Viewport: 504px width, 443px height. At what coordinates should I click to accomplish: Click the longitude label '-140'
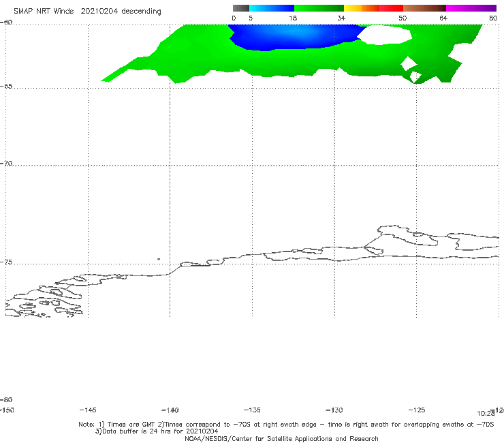click(170, 410)
